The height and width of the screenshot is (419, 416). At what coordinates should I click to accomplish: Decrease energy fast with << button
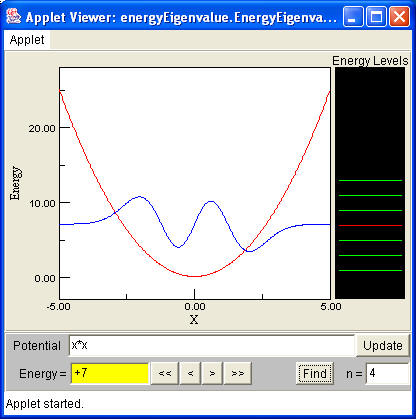[165, 373]
